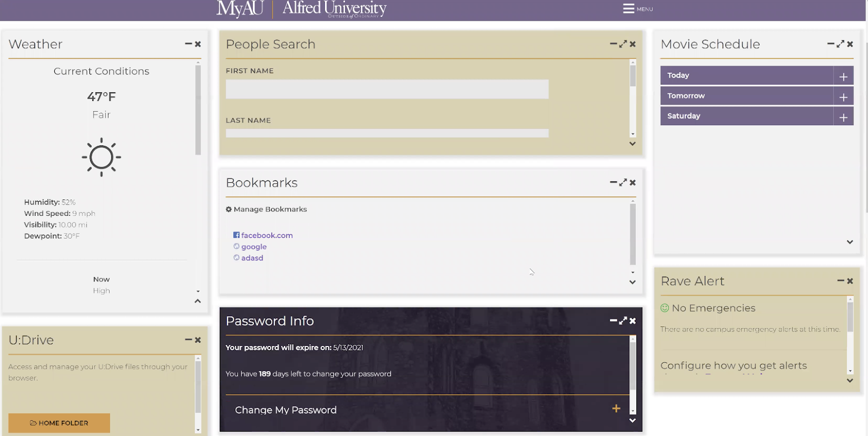
Task: Minimize the Weather widget
Action: click(x=188, y=44)
